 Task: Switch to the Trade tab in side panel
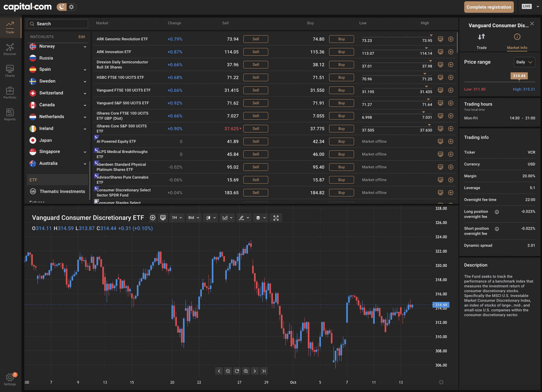pos(481,41)
